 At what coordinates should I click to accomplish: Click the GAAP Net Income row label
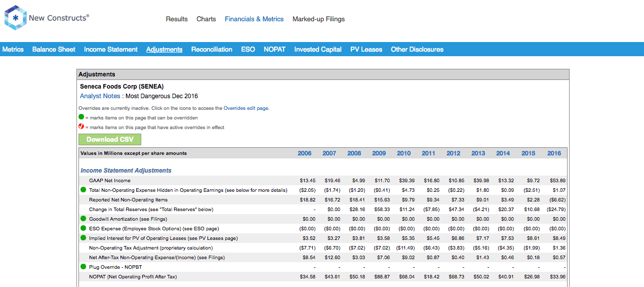click(x=110, y=180)
